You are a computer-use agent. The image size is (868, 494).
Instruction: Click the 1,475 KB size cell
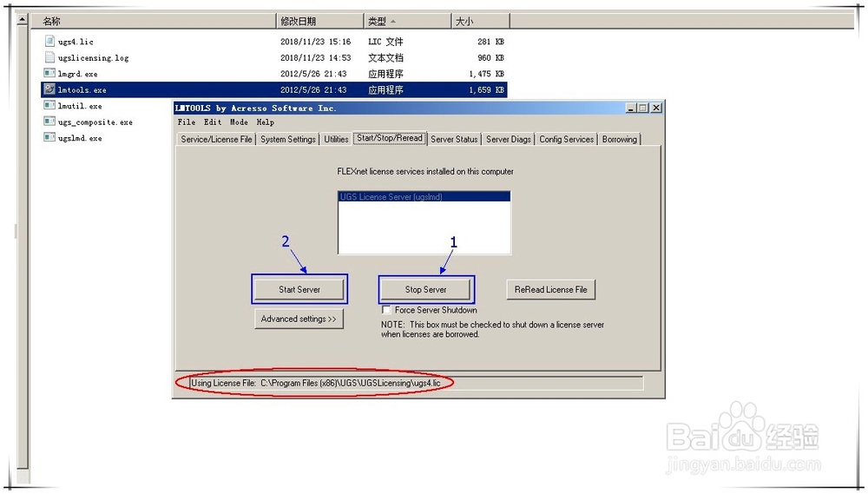tap(487, 74)
